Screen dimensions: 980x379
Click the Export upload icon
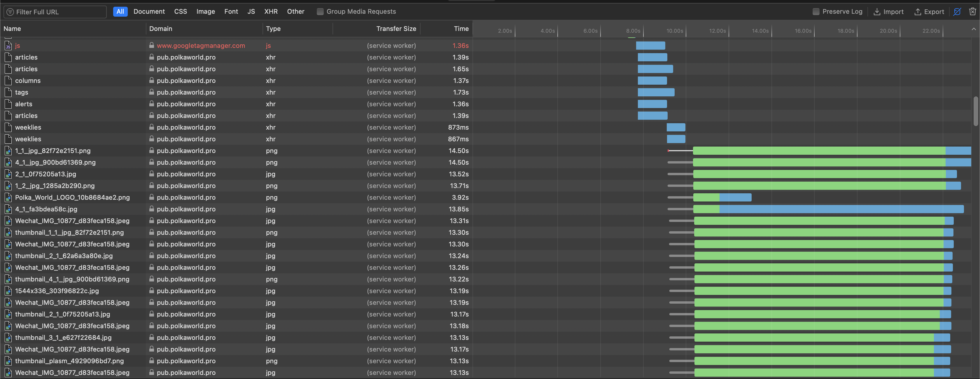918,11
